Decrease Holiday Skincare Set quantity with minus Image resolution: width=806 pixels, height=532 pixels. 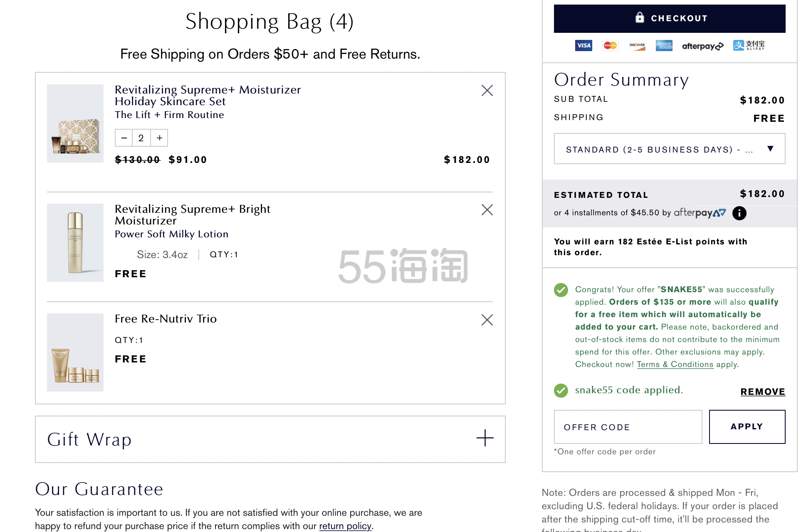(124, 138)
